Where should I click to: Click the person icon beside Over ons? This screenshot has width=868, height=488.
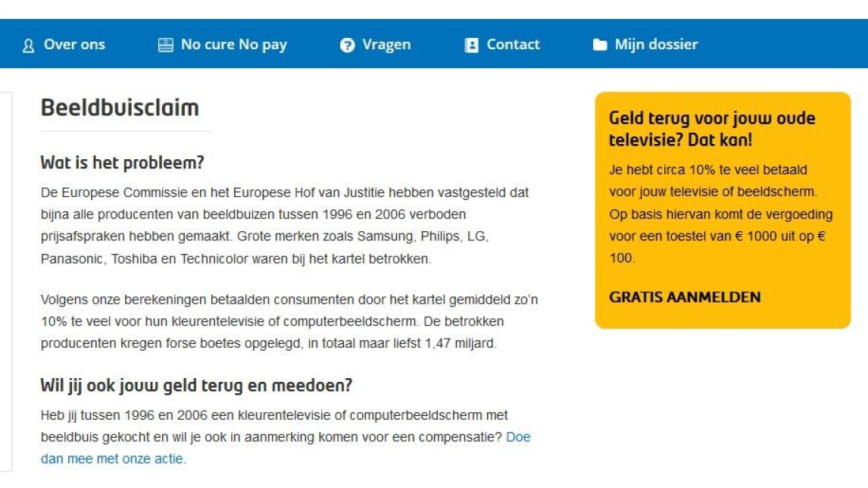[28, 45]
